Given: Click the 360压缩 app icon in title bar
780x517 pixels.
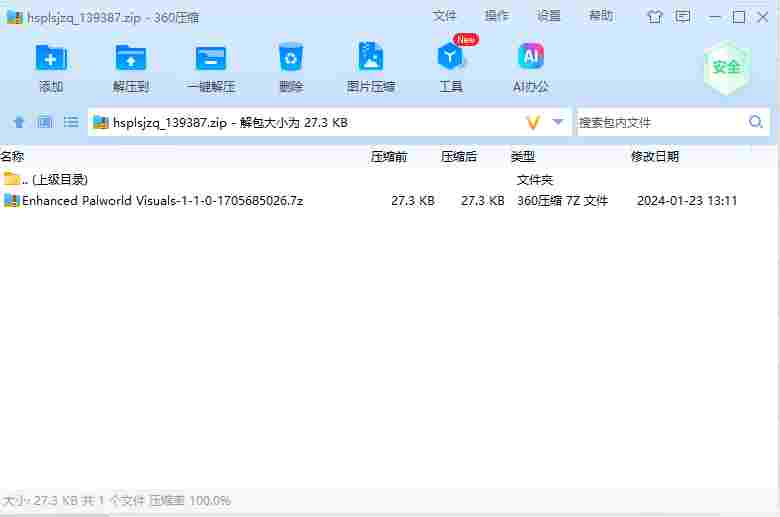Looking at the screenshot, I should (x=14, y=17).
